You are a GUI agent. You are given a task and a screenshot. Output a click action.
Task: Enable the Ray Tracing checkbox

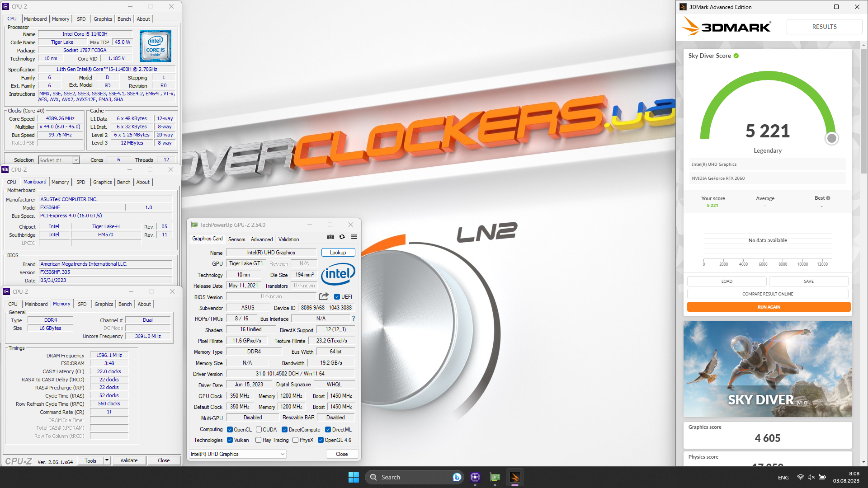pyautogui.click(x=258, y=440)
